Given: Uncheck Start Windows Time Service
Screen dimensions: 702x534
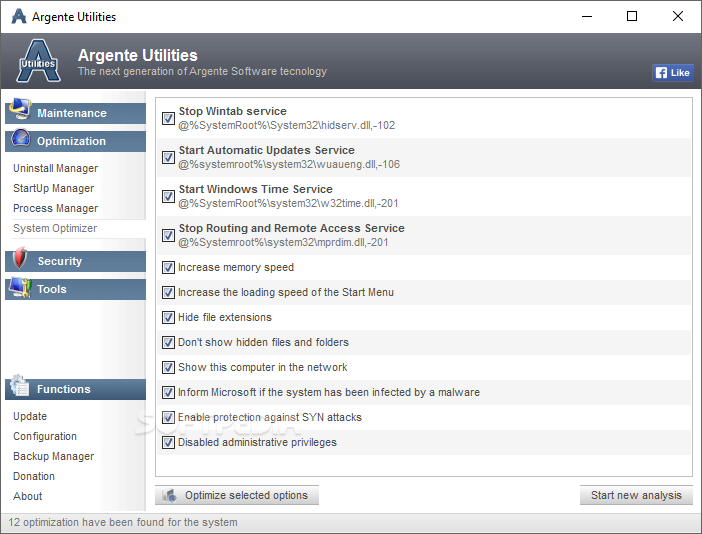Looking at the screenshot, I should [x=168, y=196].
